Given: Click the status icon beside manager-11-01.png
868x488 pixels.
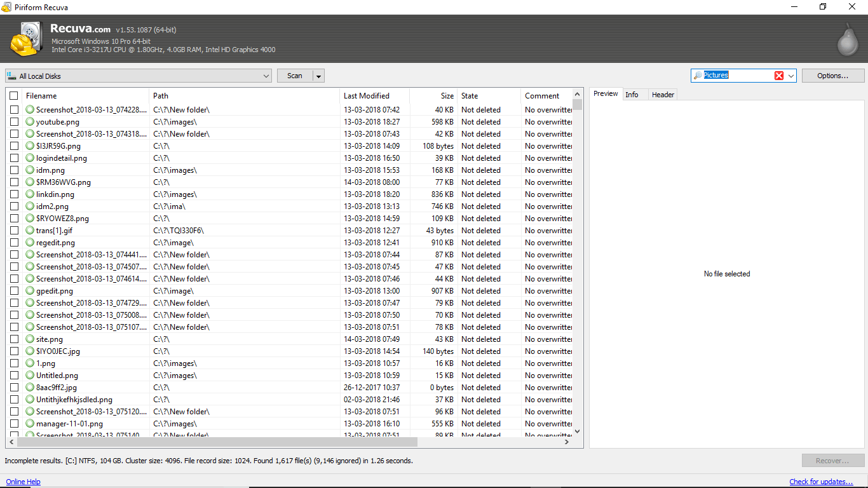Looking at the screenshot, I should [x=30, y=424].
